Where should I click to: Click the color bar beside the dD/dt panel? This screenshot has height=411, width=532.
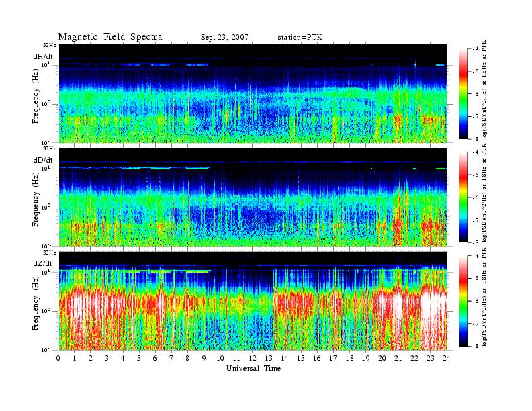(x=463, y=197)
